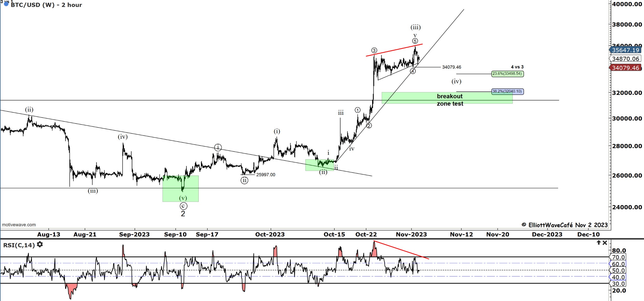The height and width of the screenshot is (301, 644).
Task: Select the 23.6% Fibonacci level label
Action: pyautogui.click(x=507, y=74)
